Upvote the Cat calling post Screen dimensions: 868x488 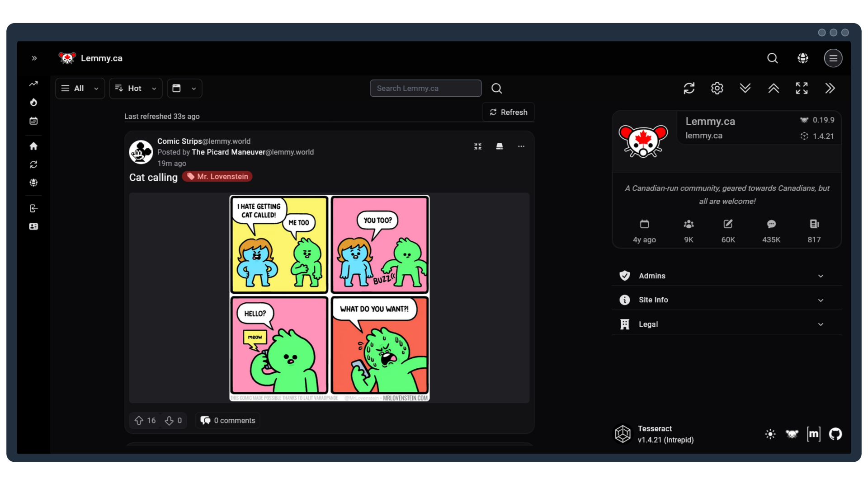(140, 420)
